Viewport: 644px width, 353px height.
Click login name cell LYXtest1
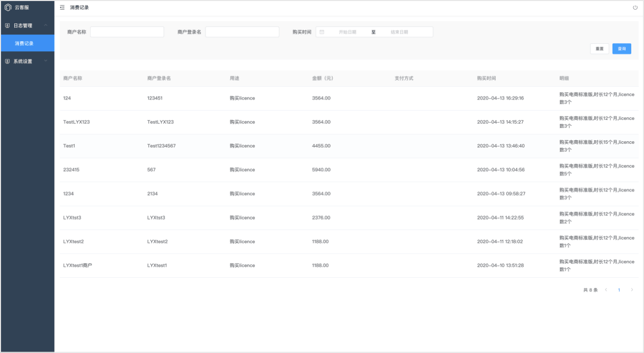pyautogui.click(x=157, y=265)
